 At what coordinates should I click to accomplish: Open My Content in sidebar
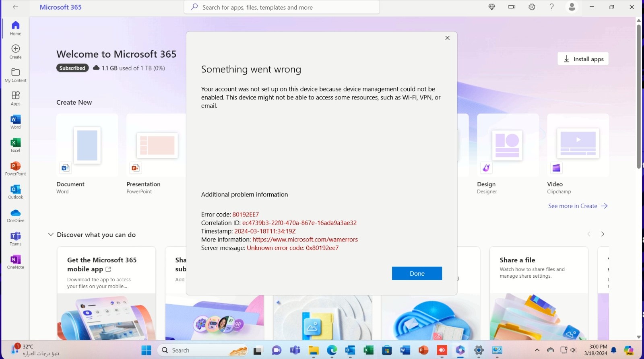[15, 75]
